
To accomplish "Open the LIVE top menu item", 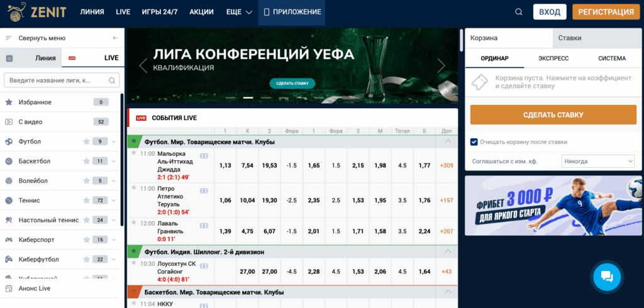I will (x=123, y=12).
